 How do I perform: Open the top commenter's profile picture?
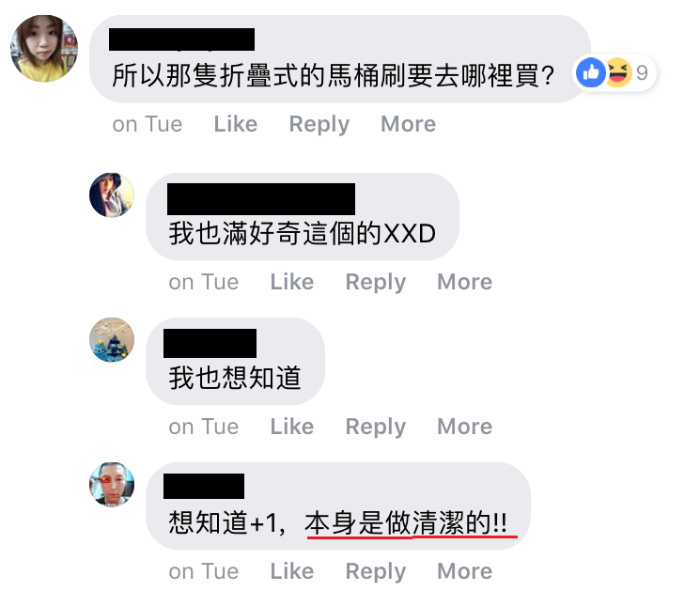pyautogui.click(x=44, y=48)
